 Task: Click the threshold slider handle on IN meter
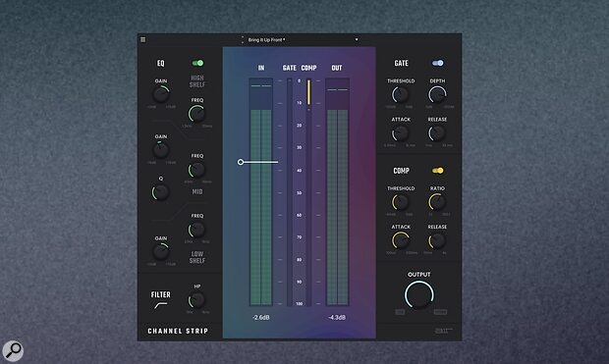(x=241, y=162)
